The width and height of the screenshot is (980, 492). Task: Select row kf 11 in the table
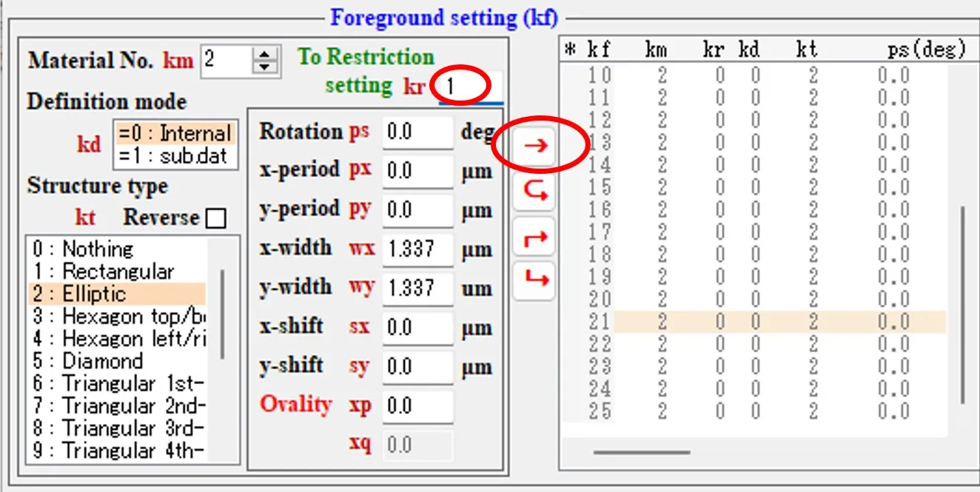pyautogui.click(x=754, y=98)
